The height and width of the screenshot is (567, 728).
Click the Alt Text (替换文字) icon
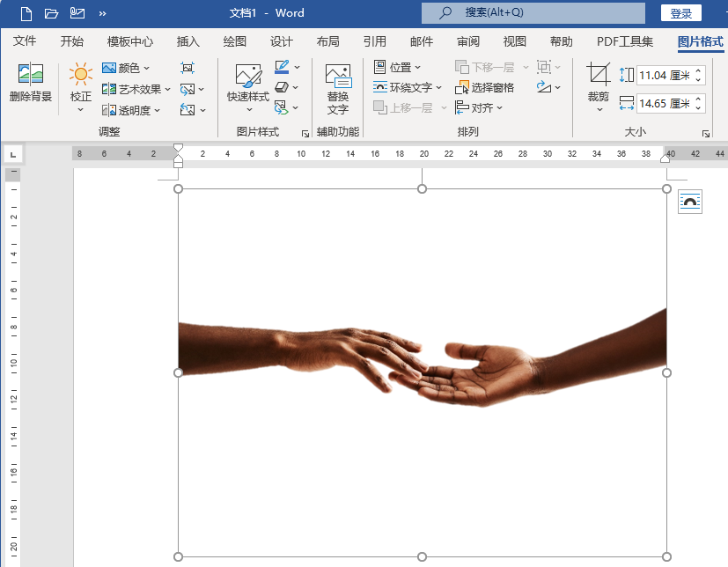coord(338,76)
